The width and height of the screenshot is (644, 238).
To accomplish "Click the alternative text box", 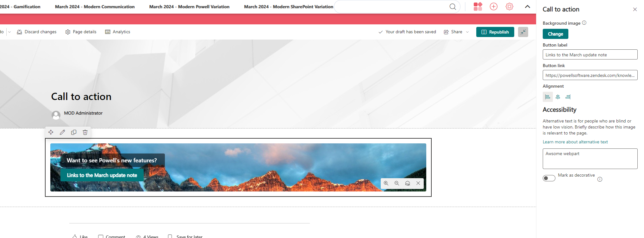I will 590,159.
